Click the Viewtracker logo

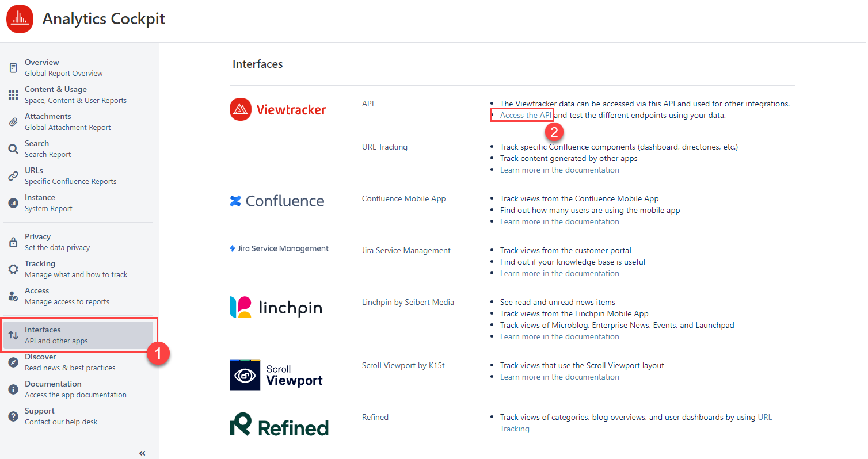(x=278, y=110)
